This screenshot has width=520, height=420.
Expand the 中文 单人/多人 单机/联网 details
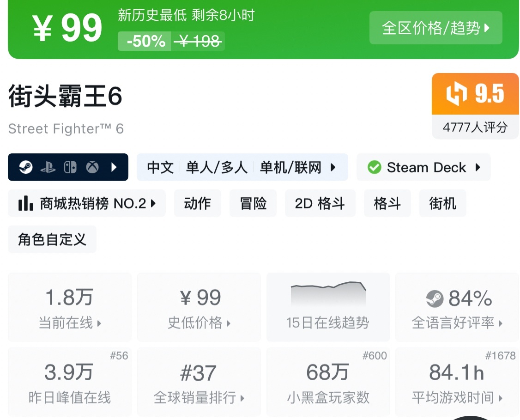pos(333,167)
